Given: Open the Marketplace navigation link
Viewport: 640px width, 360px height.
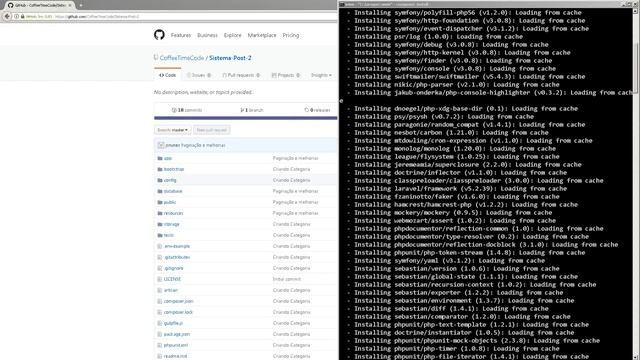Looking at the screenshot, I should 262,36.
